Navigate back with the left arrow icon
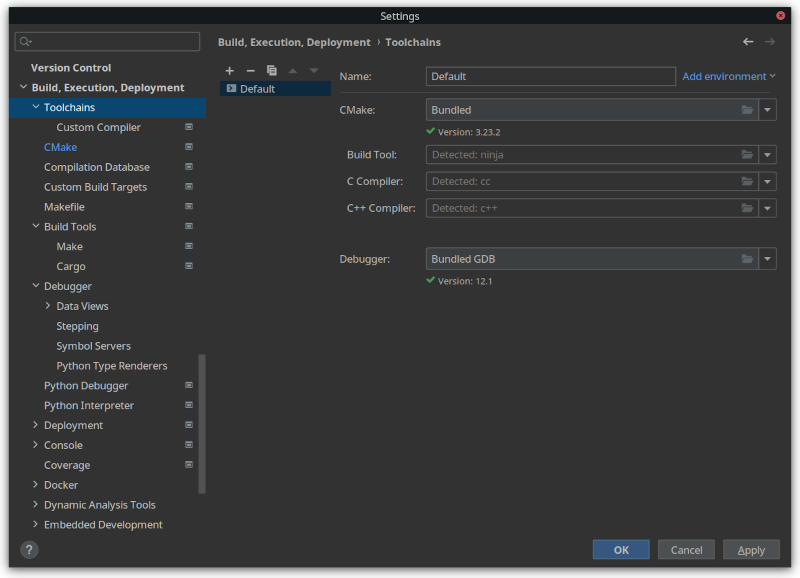 pos(748,42)
